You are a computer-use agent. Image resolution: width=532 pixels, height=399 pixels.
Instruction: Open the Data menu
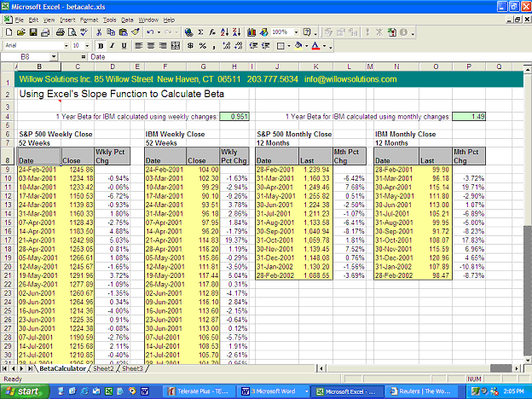coord(127,20)
